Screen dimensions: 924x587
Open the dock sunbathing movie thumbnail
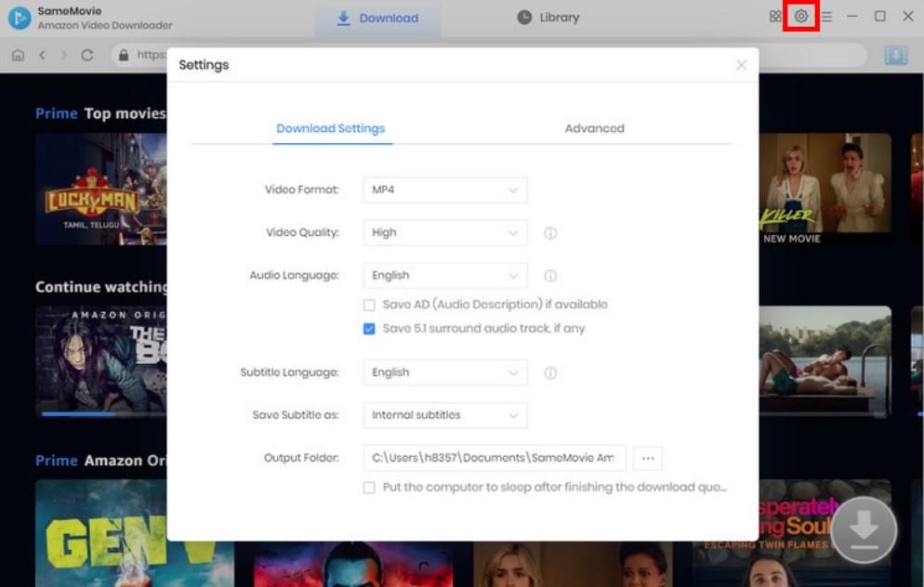[825, 362]
